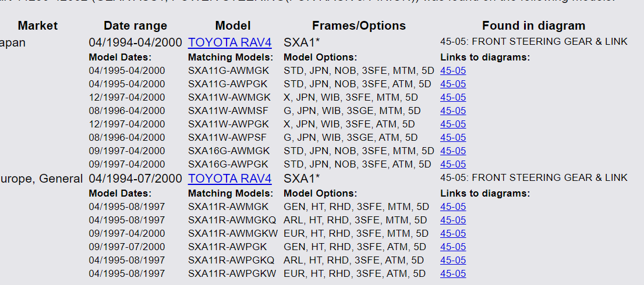
Task: Click matching model SXA11W-AWPGK
Action: pos(228,124)
